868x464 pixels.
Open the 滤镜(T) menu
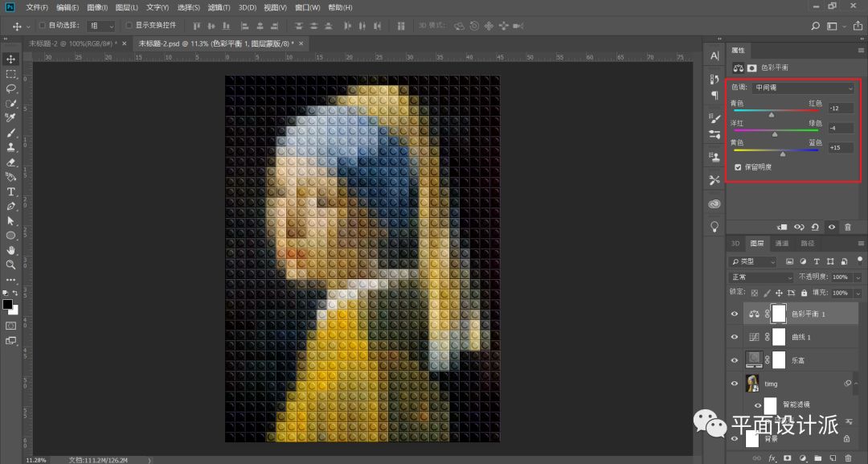[219, 7]
